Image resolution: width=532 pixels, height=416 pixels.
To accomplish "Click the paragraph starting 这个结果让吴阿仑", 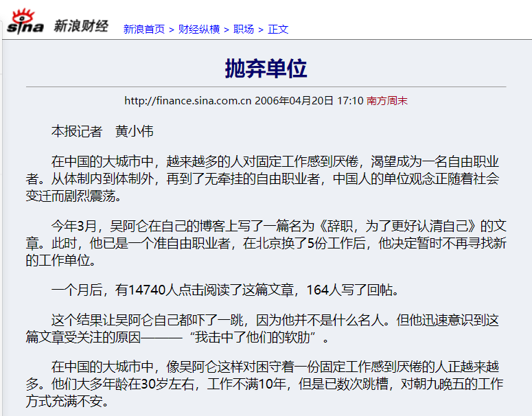I will [262, 328].
